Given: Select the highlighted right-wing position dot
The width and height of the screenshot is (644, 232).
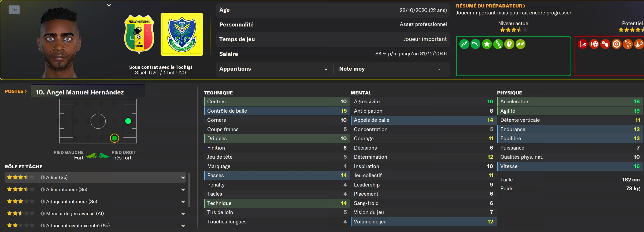Looking at the screenshot, I should coord(114,138).
